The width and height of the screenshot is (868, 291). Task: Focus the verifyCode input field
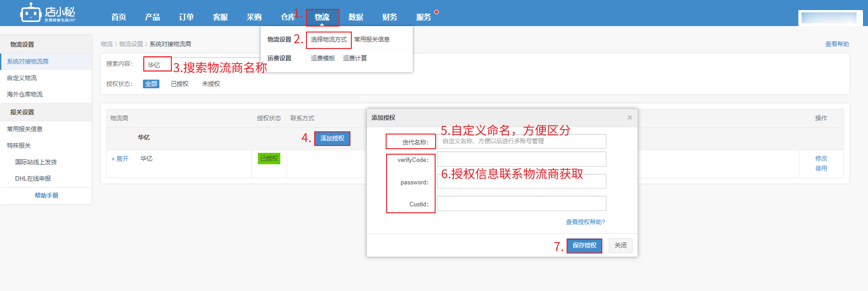click(522, 159)
